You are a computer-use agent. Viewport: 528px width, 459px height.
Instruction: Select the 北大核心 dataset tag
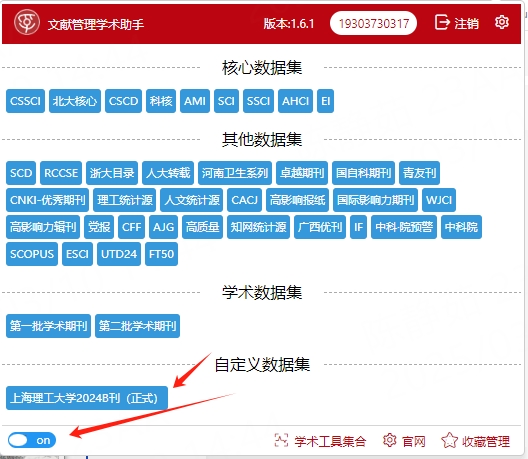click(75, 101)
